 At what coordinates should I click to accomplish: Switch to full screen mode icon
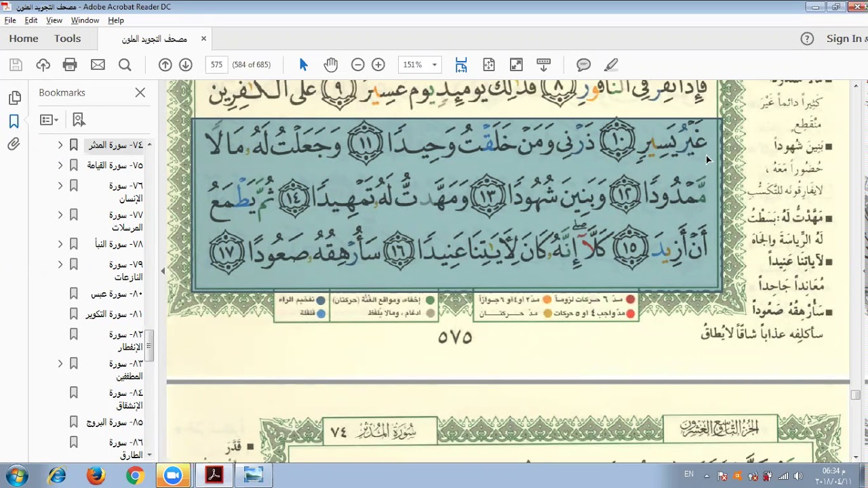(516, 65)
